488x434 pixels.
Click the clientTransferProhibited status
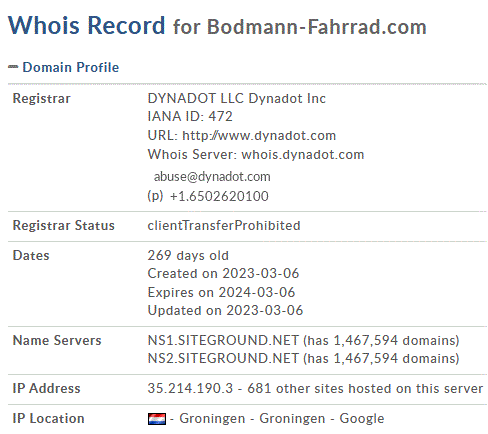pyautogui.click(x=224, y=226)
